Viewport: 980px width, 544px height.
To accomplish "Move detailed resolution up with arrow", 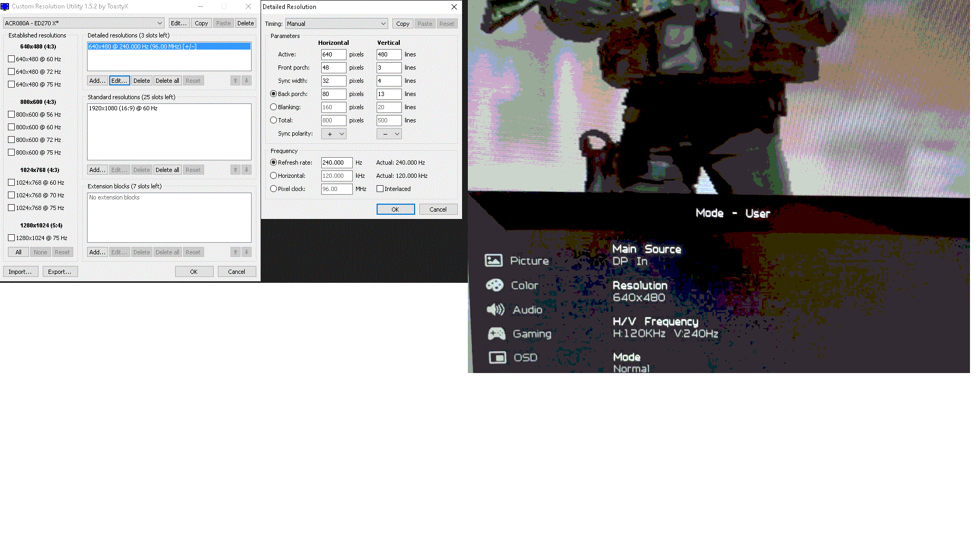I will coord(235,81).
